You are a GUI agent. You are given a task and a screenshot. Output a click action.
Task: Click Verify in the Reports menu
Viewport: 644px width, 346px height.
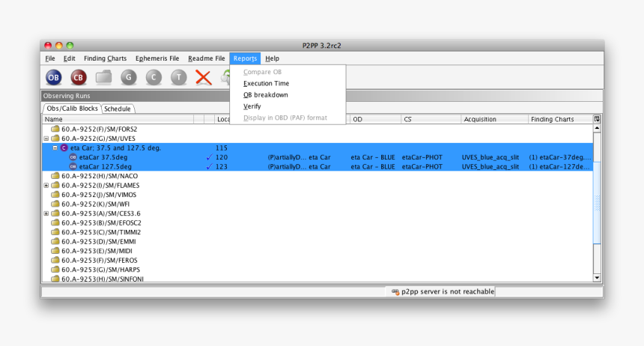tap(252, 106)
